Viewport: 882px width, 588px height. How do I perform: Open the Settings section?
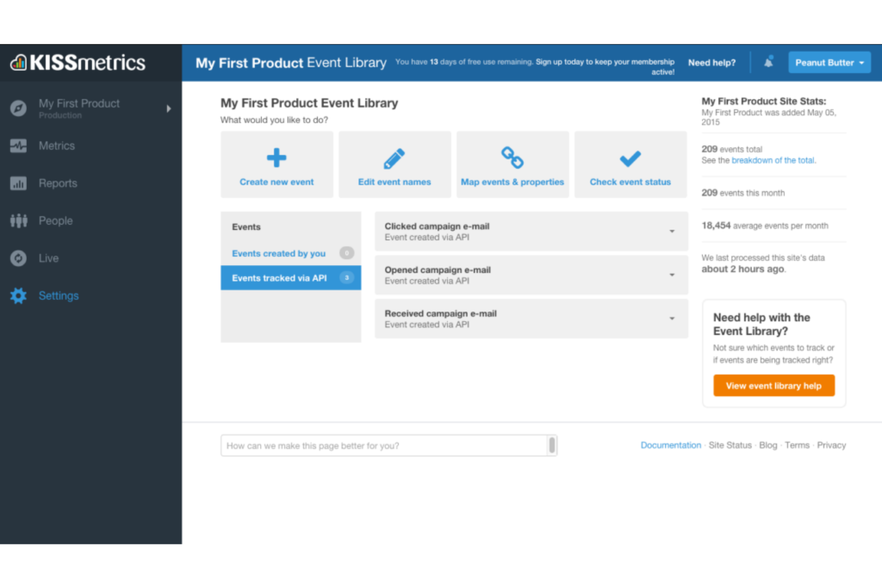pos(58,296)
